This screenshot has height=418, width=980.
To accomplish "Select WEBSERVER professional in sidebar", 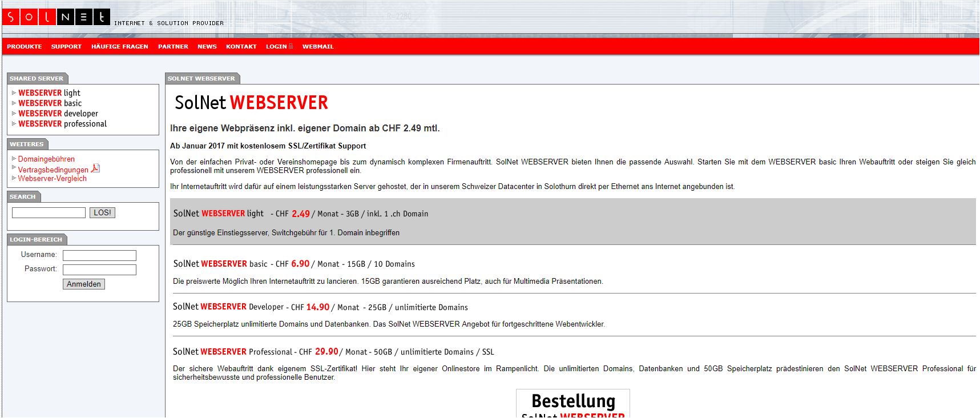I will (62, 124).
